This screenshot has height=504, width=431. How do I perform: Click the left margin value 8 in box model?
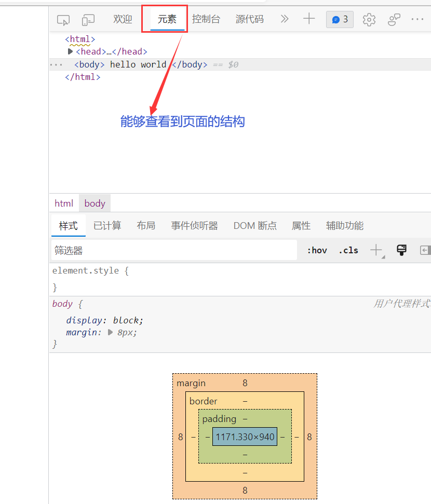coord(180,437)
